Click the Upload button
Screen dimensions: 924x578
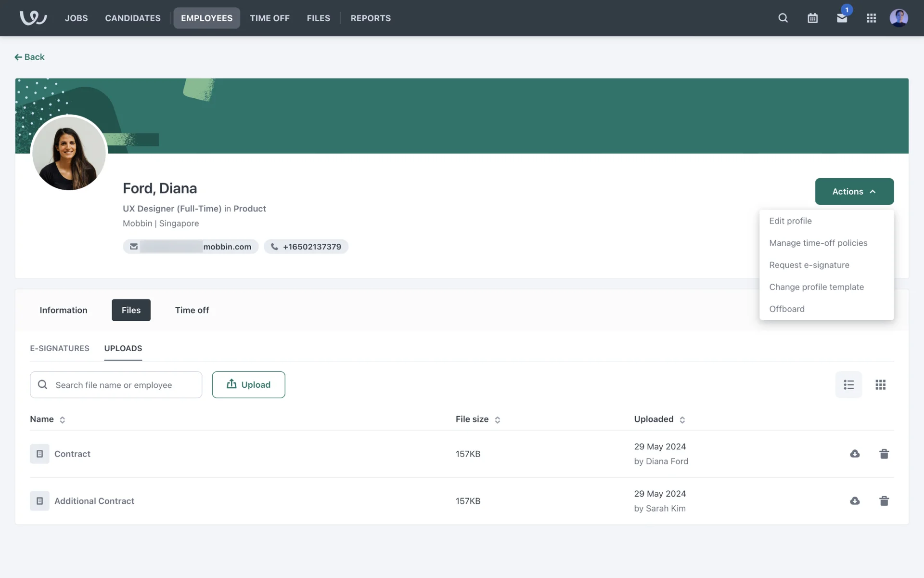[x=248, y=385]
